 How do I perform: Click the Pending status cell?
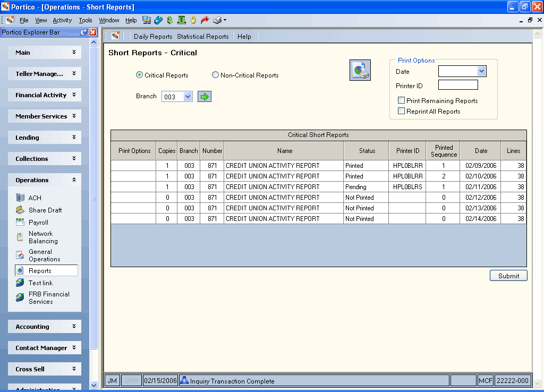tap(367, 186)
